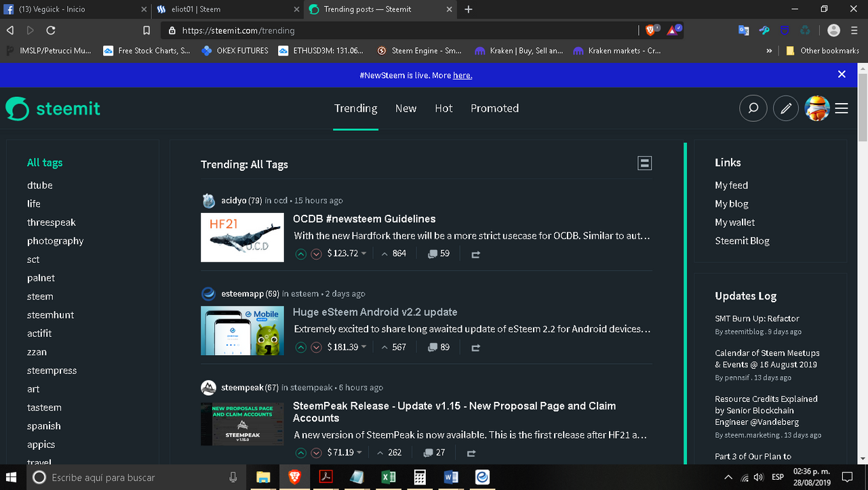The height and width of the screenshot is (490, 868).
Task: Click the Windows search box
Action: (x=136, y=477)
